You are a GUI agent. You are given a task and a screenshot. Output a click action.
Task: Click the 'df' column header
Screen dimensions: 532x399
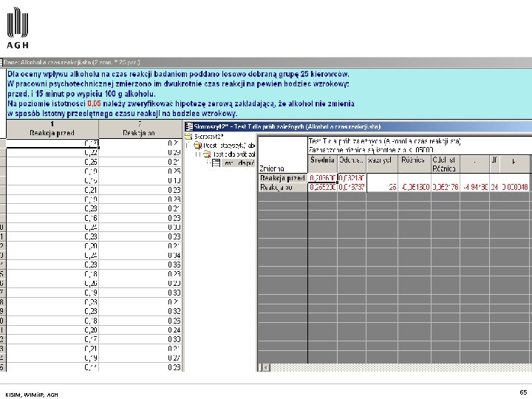[x=494, y=164]
